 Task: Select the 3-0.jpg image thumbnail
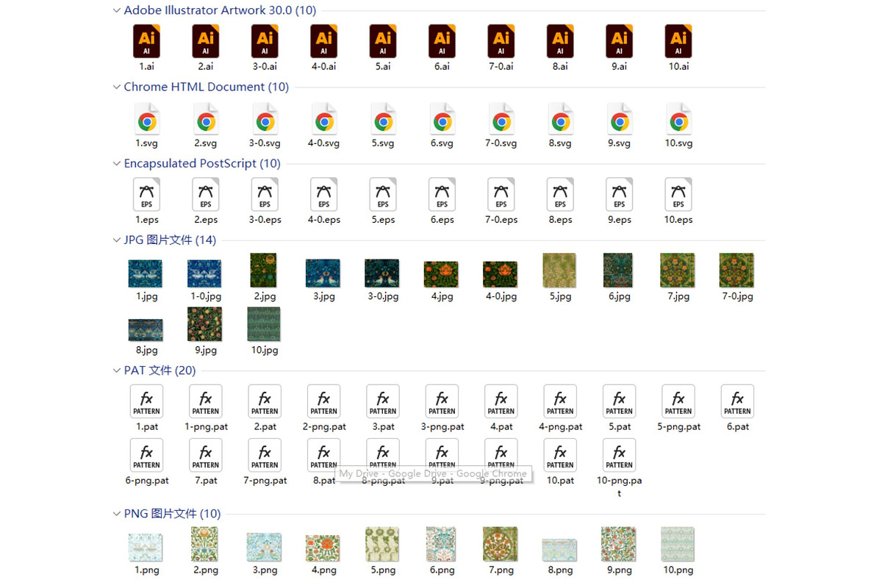(x=382, y=273)
